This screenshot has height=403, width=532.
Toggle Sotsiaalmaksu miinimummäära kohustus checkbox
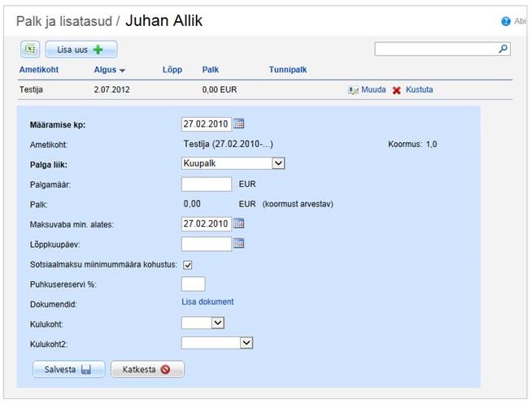(x=188, y=264)
